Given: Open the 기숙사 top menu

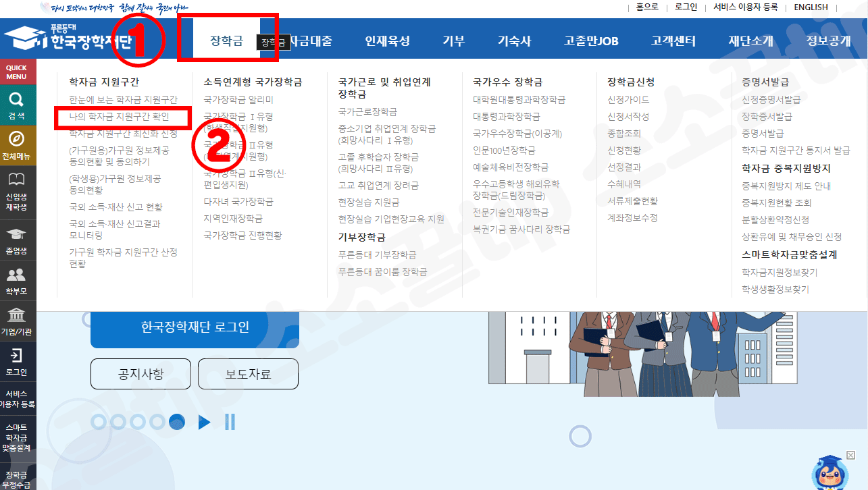Looking at the screenshot, I should 515,40.
